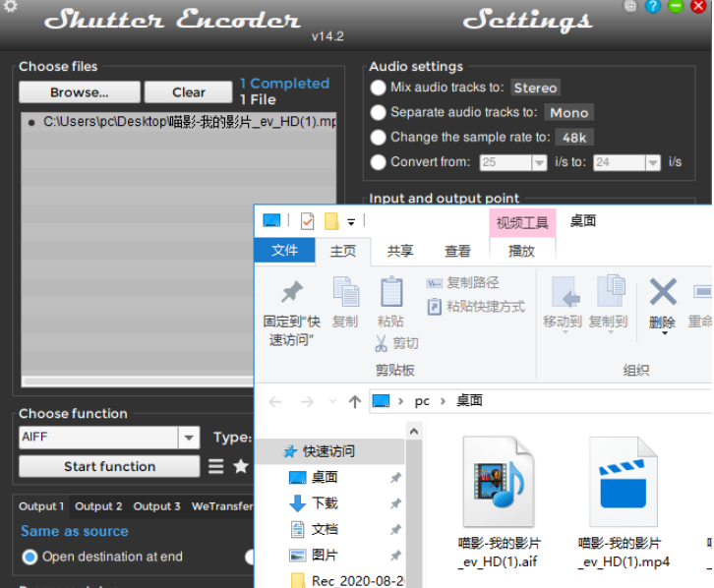Image resolution: width=714 pixels, height=588 pixels.
Task: Switch to the 查看 View tab
Action: (457, 251)
